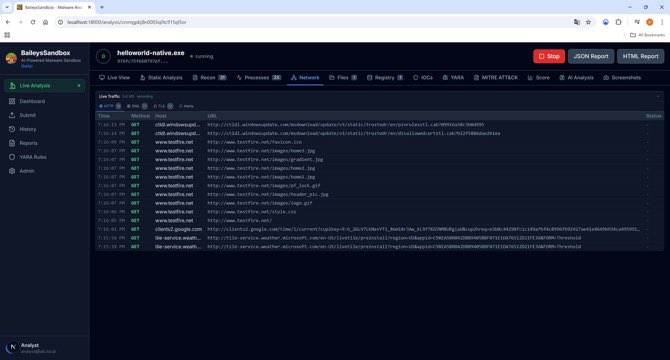This screenshot has width=670, height=360.
Task: Click the Reports document icon
Action: pos(12,143)
